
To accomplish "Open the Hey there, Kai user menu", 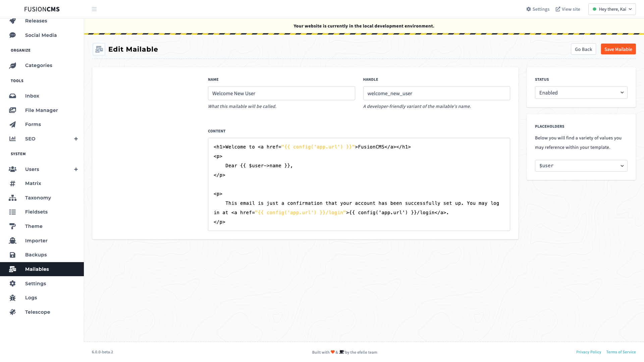I will click(612, 9).
